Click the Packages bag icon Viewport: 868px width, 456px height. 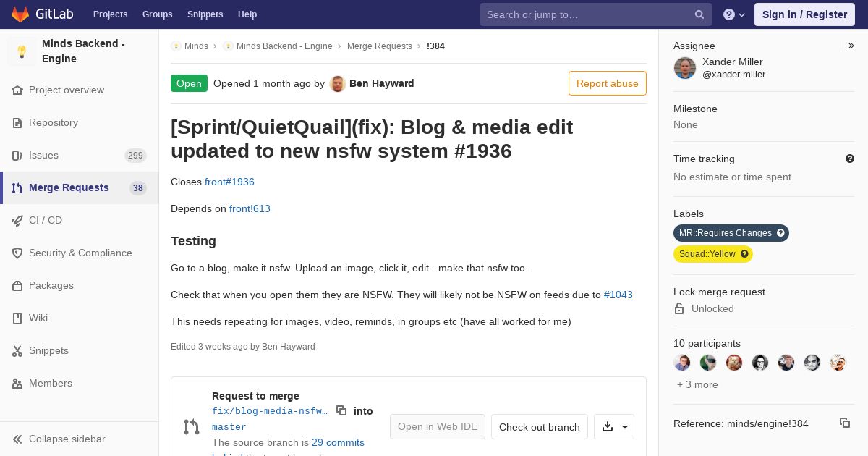pyautogui.click(x=17, y=286)
